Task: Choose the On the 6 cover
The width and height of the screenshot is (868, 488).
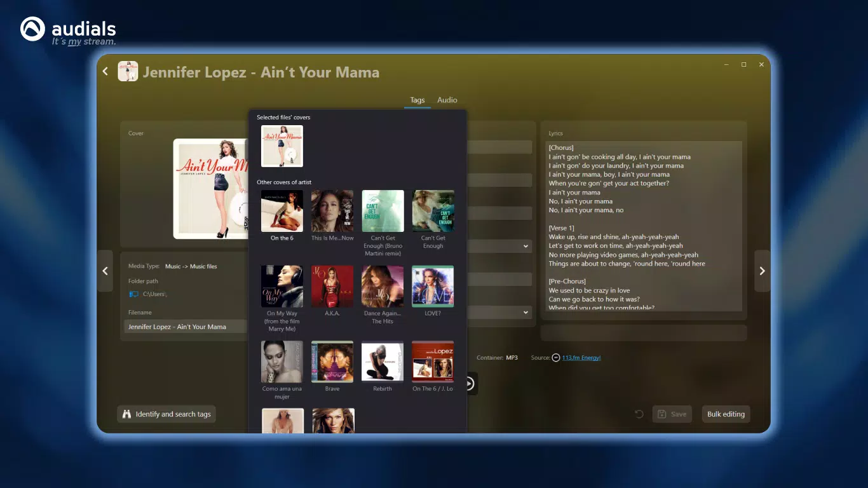Action: coord(282,211)
